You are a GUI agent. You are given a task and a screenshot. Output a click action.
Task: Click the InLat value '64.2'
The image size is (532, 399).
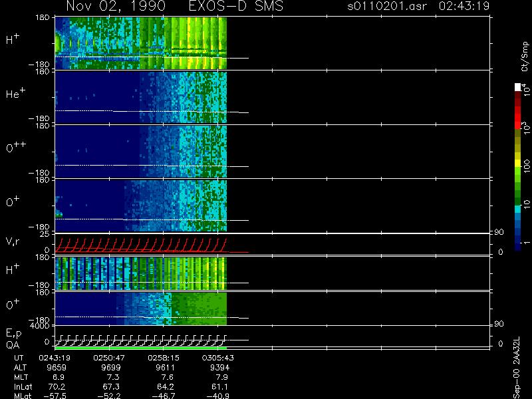pyautogui.click(x=166, y=386)
